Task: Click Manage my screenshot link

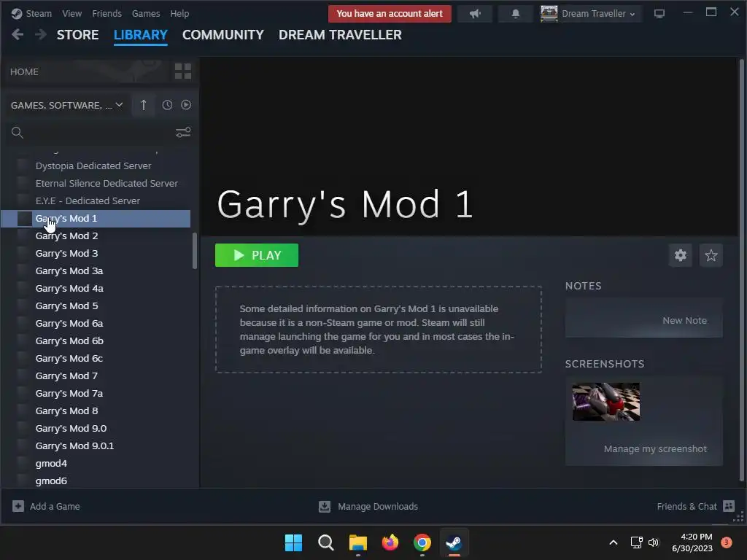Action: (x=655, y=449)
